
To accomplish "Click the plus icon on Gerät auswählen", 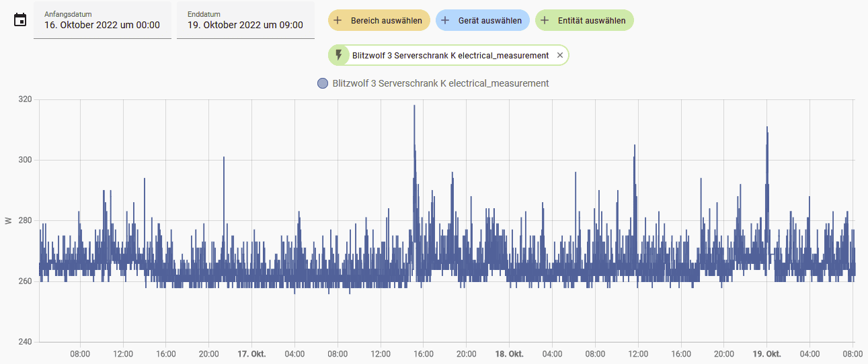I will (x=445, y=20).
